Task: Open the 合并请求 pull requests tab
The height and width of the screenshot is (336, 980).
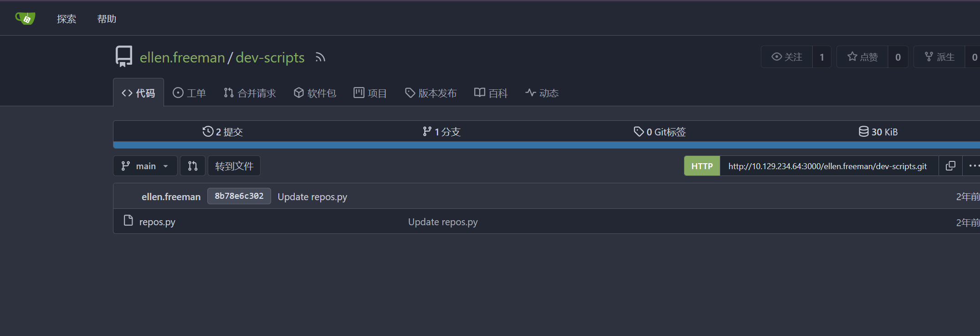Action: click(x=250, y=93)
